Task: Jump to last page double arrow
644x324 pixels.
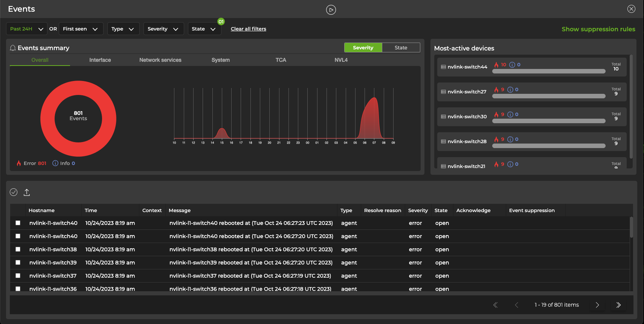Action: click(618, 305)
